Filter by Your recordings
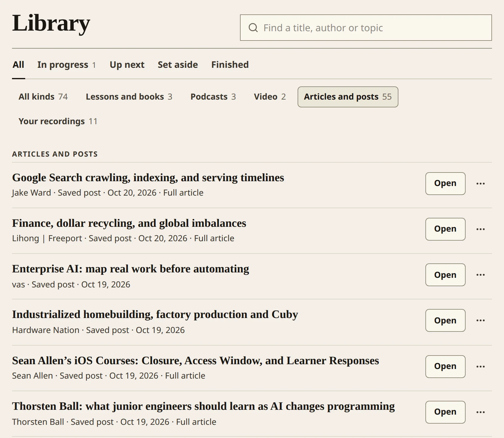 tap(58, 121)
